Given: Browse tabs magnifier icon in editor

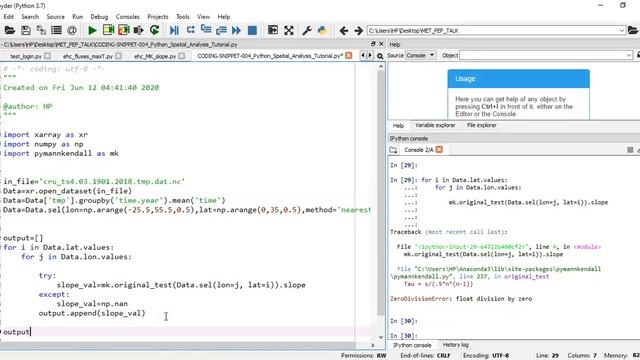Looking at the screenshot, I should click(x=380, y=56).
